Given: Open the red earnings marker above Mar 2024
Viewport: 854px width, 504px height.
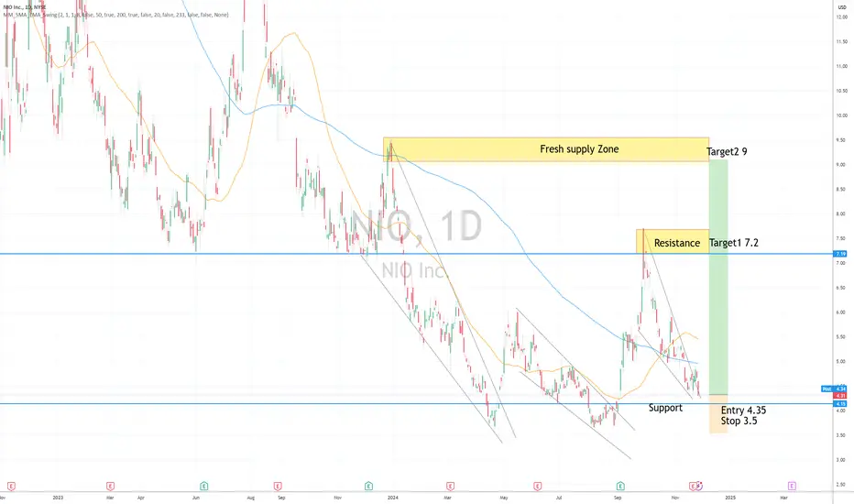Looking at the screenshot, I should tap(450, 486).
